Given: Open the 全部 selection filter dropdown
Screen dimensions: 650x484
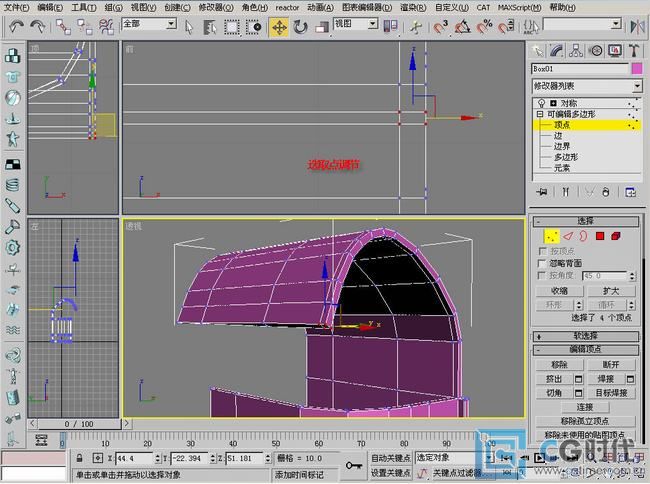Looking at the screenshot, I should pos(149,24).
